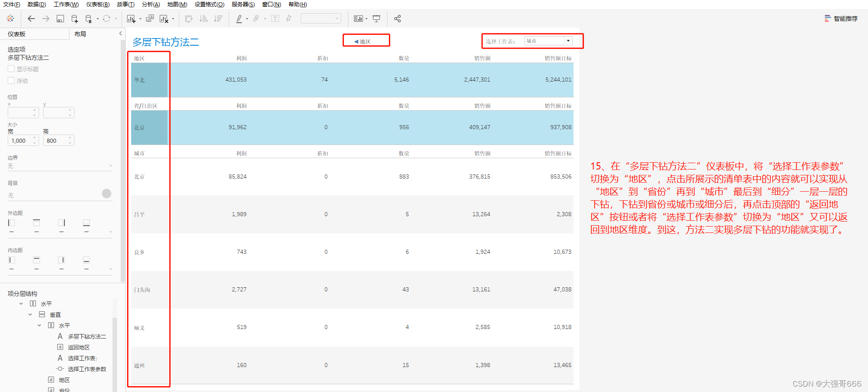Click the new worksheet chart-plus icon
This screenshot has width=868, height=392.
pyautogui.click(x=131, y=19)
